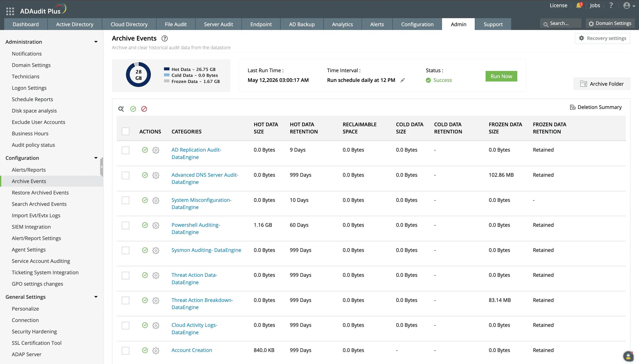Collapse the General Settings sidebar section
The width and height of the screenshot is (639, 364).
(x=96, y=297)
